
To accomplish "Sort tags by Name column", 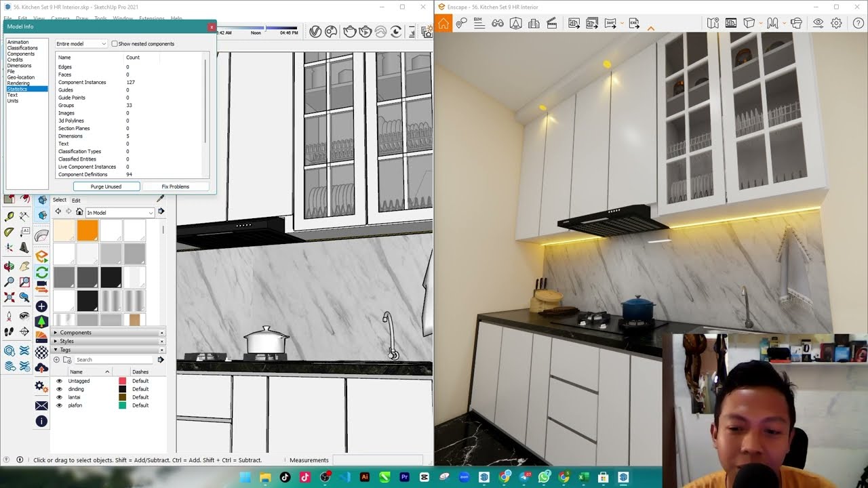I will 90,371.
